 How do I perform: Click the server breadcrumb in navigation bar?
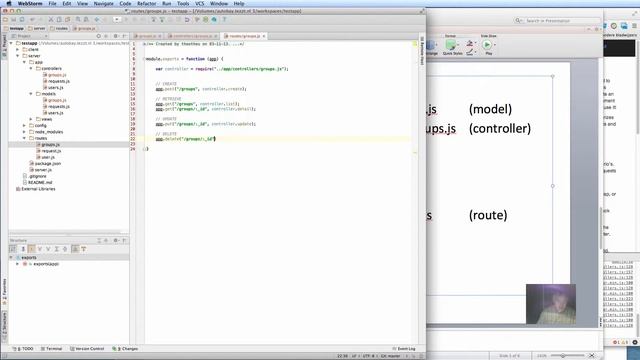[x=37, y=29]
